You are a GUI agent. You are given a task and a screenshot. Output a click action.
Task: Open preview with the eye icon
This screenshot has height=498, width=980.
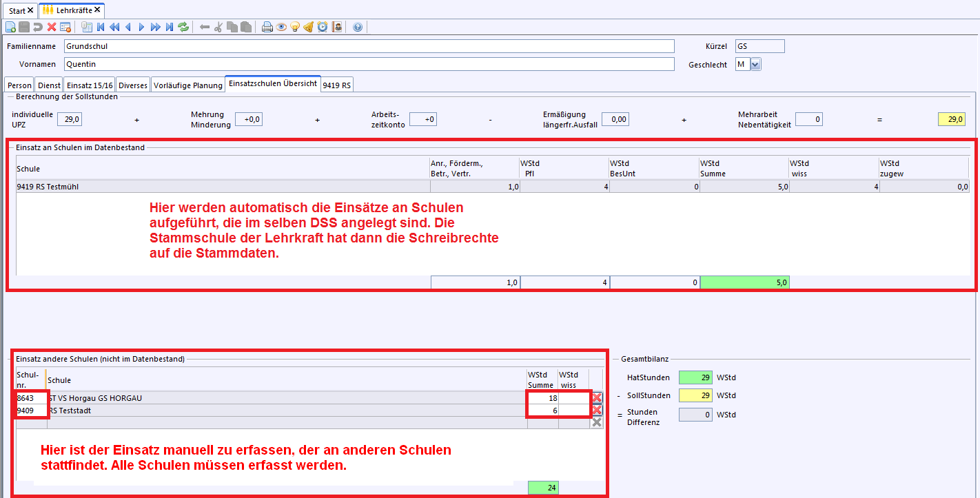(x=281, y=27)
